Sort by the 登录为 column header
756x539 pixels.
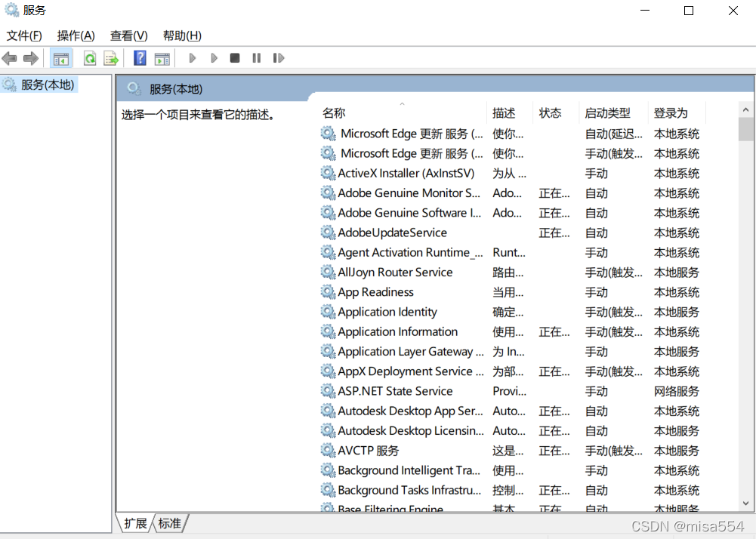pyautogui.click(x=677, y=112)
